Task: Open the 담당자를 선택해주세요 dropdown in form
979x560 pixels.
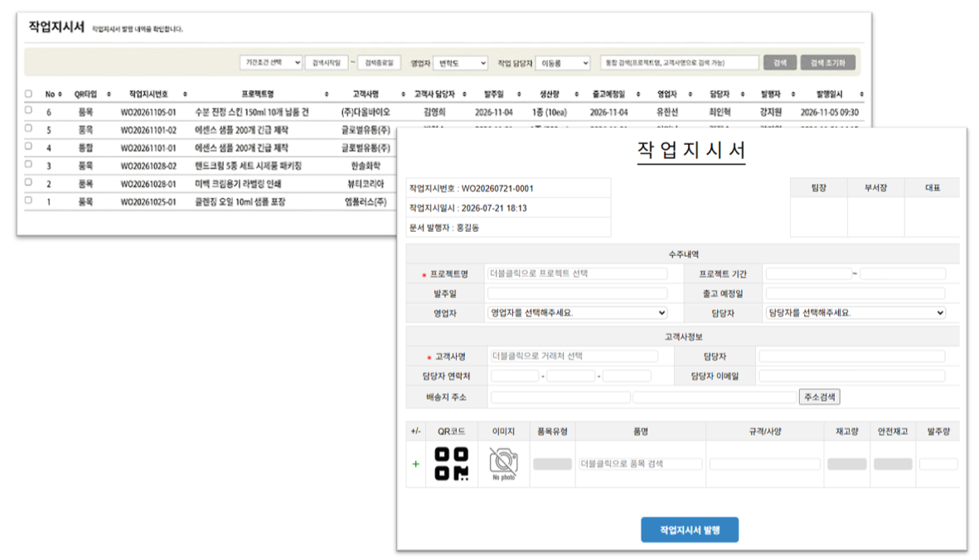Action: click(855, 312)
